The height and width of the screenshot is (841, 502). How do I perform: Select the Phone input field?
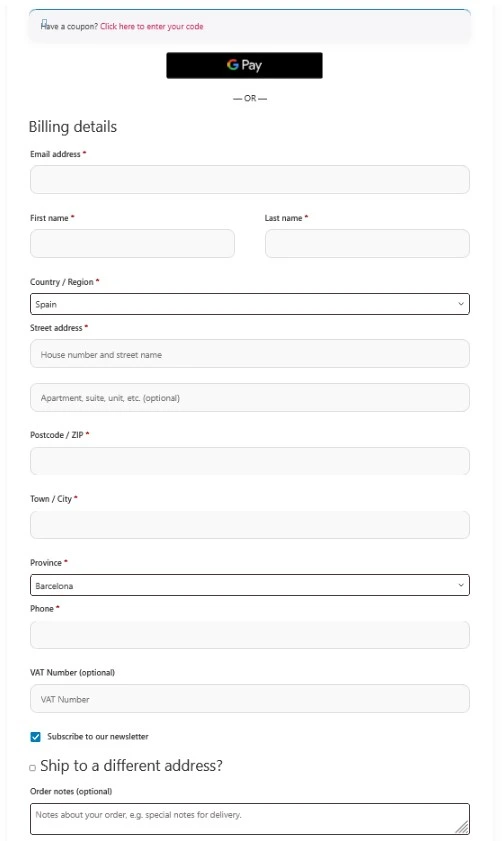(x=250, y=635)
